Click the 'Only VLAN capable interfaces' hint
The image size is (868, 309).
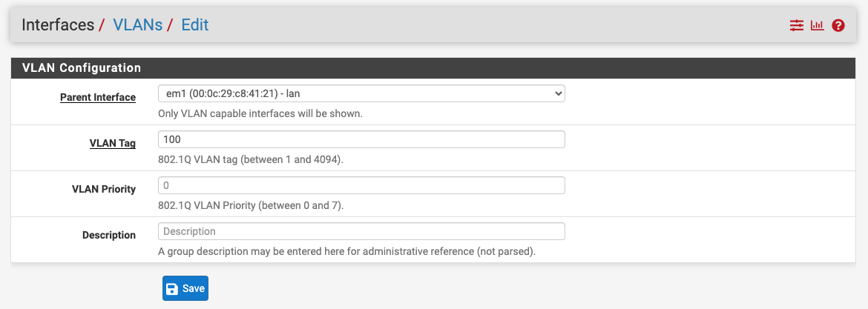[x=260, y=114]
